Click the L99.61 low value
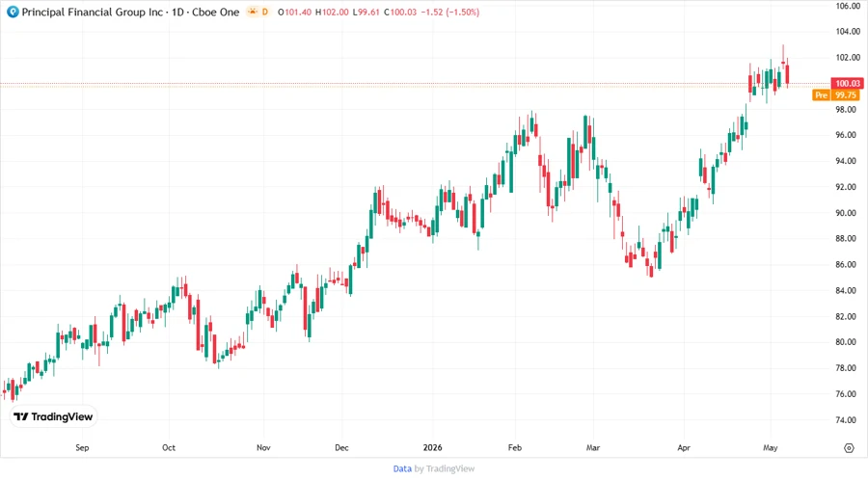Viewport: 868px width, 480px height. pos(366,12)
